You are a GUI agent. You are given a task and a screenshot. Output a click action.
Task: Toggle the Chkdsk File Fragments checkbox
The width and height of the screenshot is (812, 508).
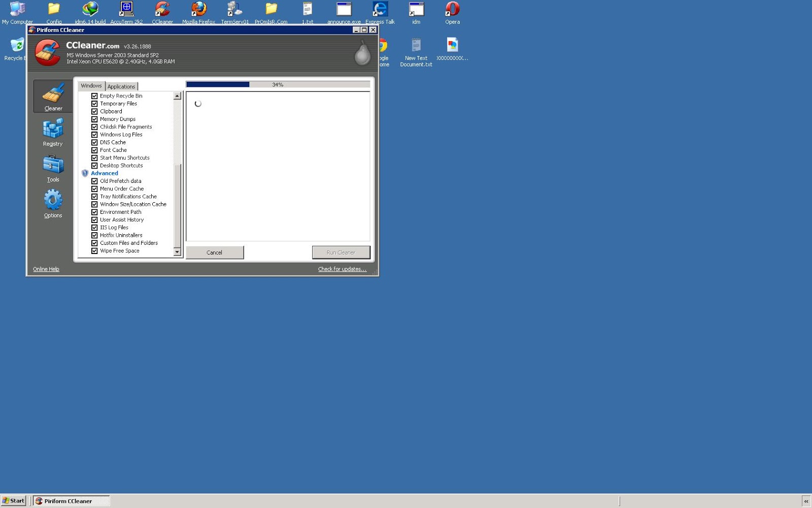click(94, 127)
